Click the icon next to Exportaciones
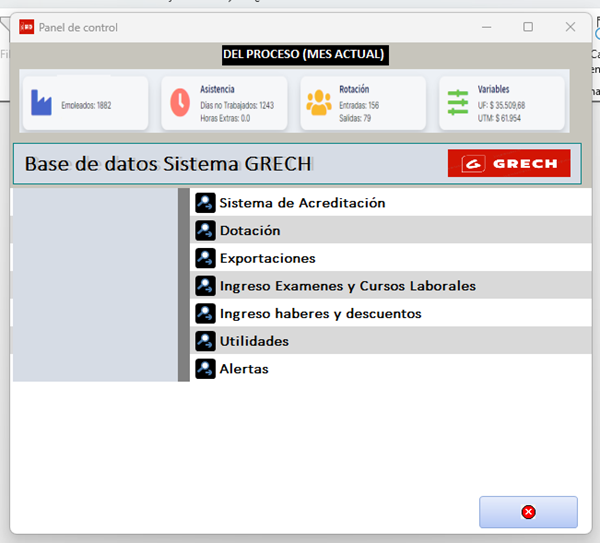 pos(205,258)
